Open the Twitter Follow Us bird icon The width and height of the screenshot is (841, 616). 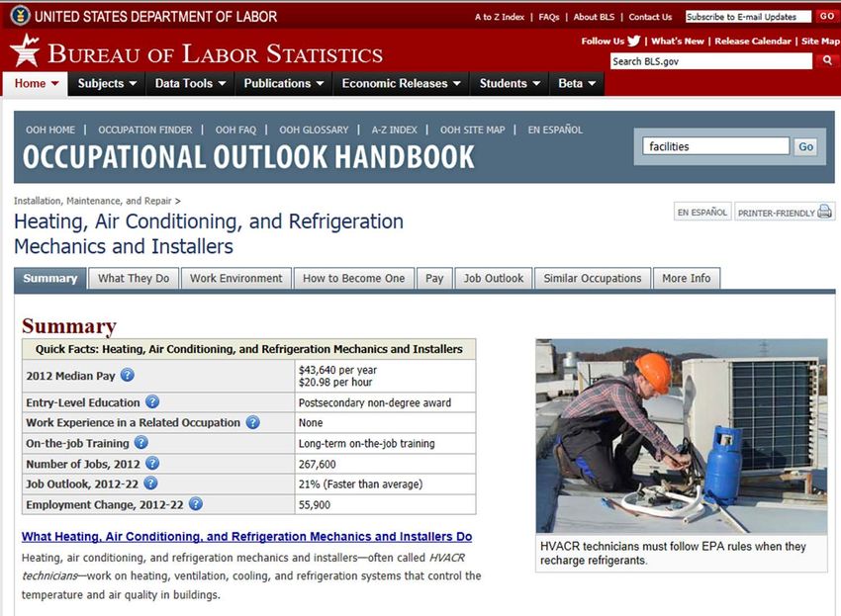tap(634, 41)
